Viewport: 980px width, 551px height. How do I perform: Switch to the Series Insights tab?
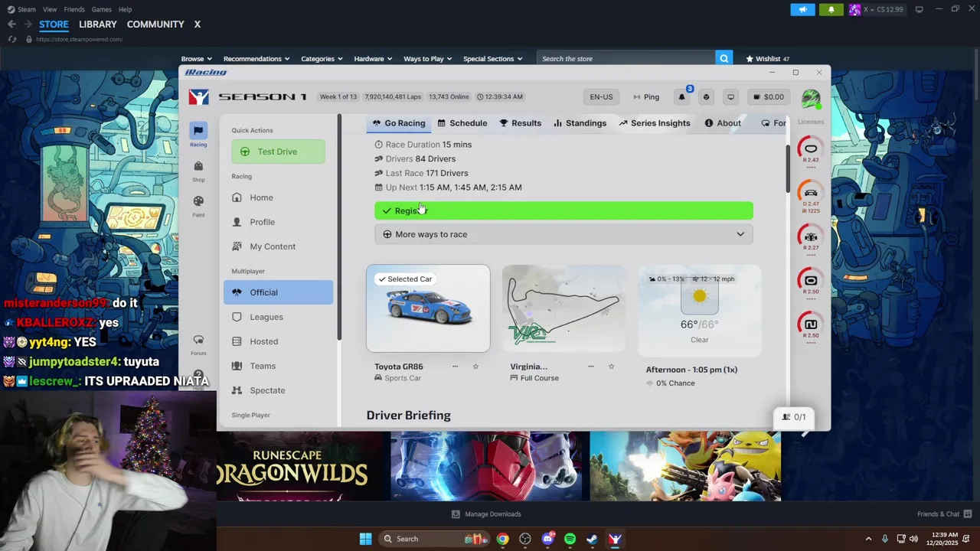coord(655,123)
